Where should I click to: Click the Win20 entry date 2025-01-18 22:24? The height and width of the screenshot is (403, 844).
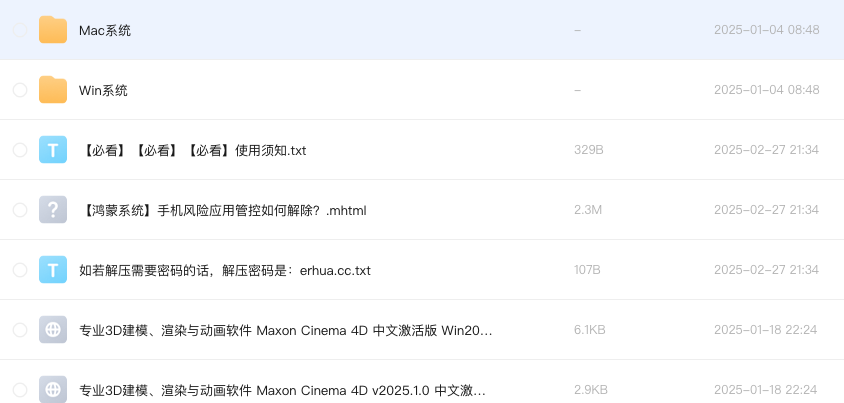point(765,330)
